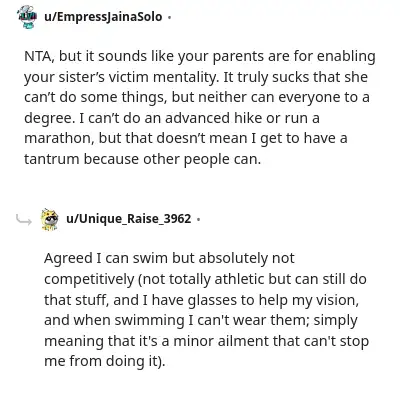Click the word "tantrum" in the first comment
400x397 pixels.
[x=51, y=159]
